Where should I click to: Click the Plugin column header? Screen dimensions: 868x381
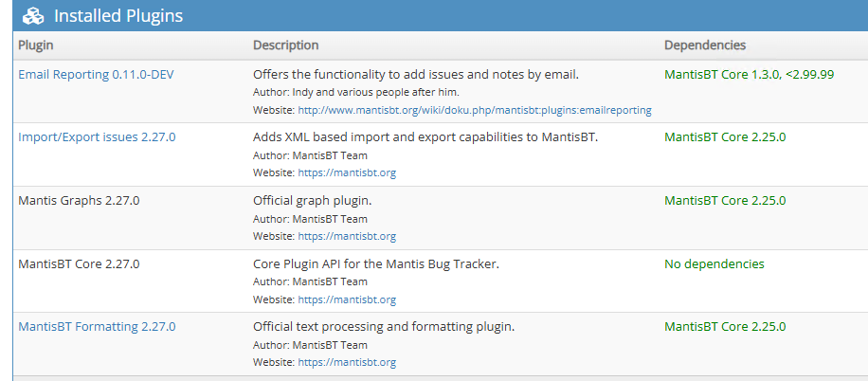(x=37, y=45)
